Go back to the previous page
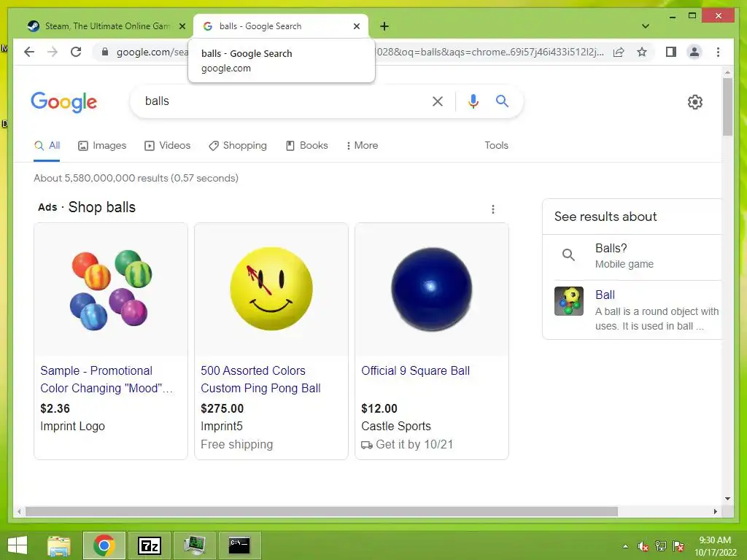The width and height of the screenshot is (747, 560). 29,52
